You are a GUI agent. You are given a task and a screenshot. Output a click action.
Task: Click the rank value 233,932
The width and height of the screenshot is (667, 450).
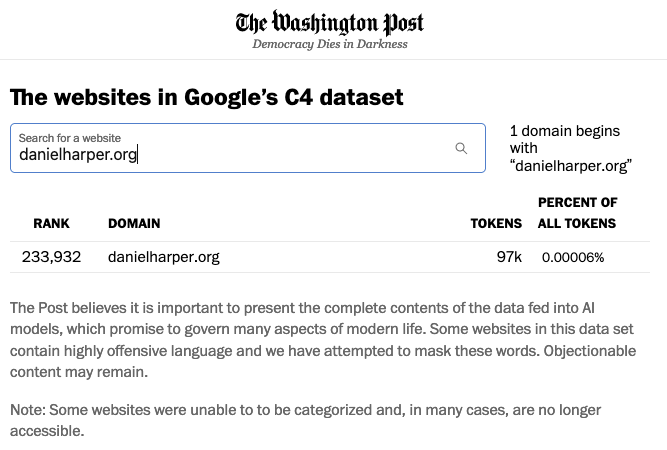(x=52, y=257)
